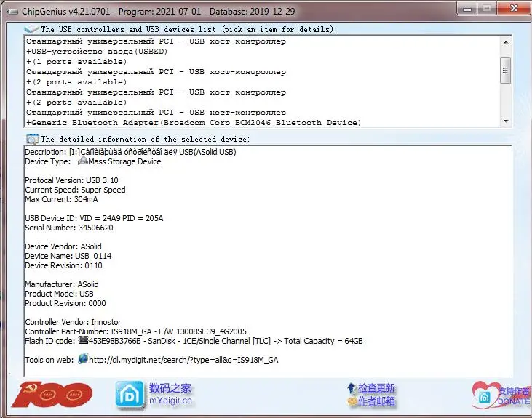This screenshot has height=418, width=532.
Task: Click the Manufacturer: ASolid line
Action: pyautogui.click(x=62, y=284)
